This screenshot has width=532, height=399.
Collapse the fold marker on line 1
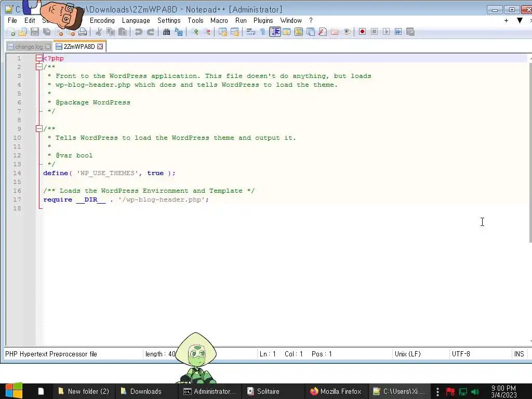[39, 58]
